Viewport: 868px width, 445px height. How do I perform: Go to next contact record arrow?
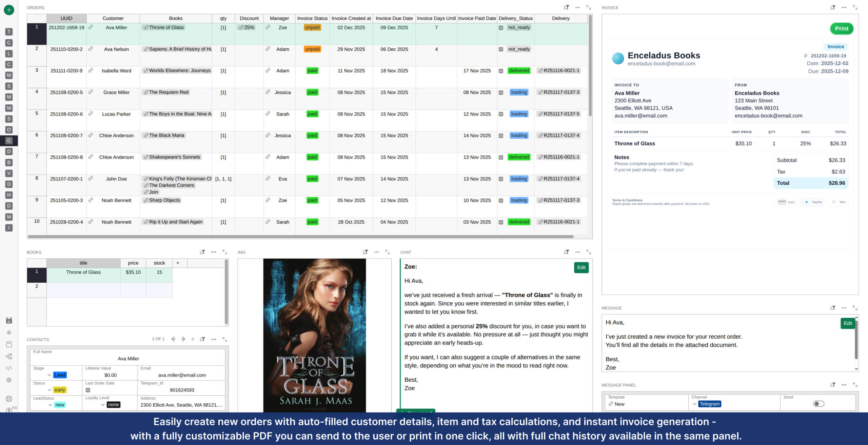(x=183, y=339)
